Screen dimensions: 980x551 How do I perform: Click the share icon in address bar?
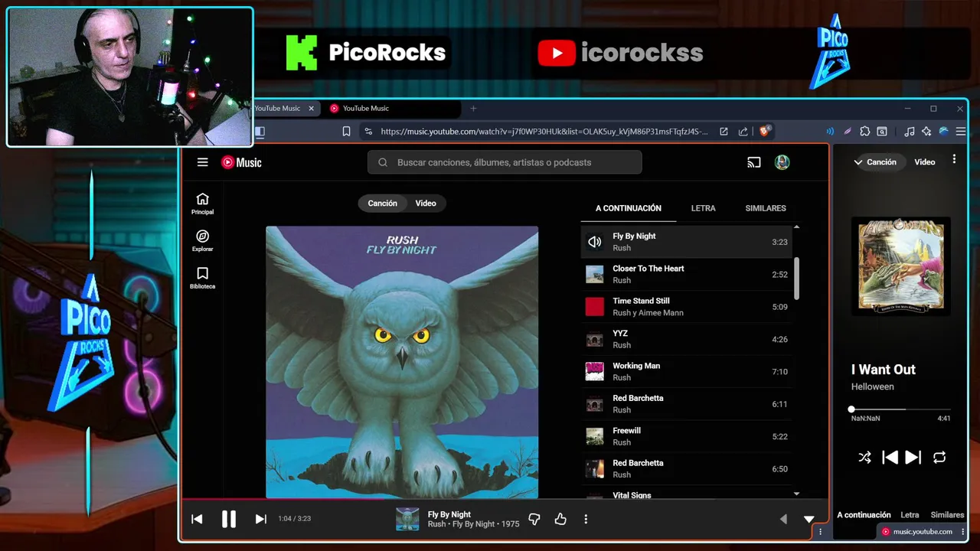coord(743,132)
